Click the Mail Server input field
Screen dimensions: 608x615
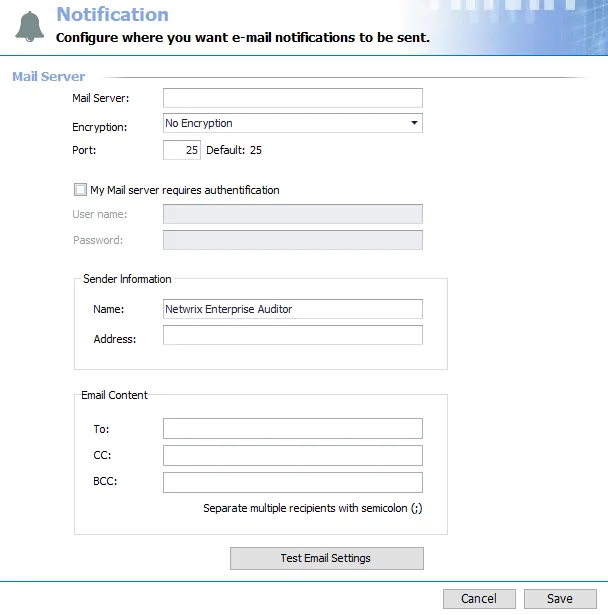293,98
